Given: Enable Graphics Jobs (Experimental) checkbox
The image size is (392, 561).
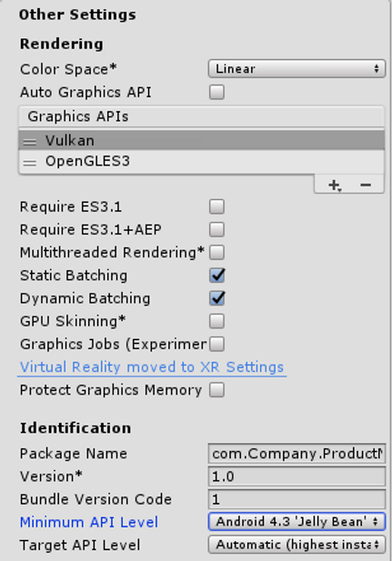Looking at the screenshot, I should [x=217, y=345].
